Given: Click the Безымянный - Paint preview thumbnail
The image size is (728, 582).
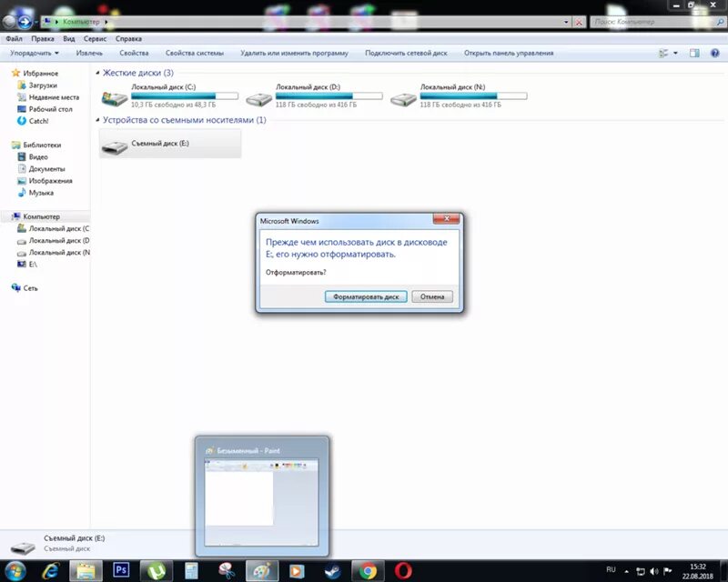Looking at the screenshot, I should tap(261, 502).
